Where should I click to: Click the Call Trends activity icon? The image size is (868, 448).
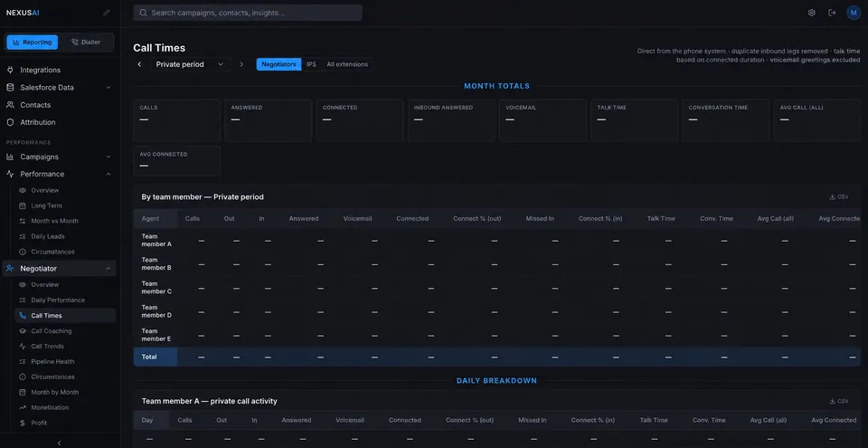(22, 347)
